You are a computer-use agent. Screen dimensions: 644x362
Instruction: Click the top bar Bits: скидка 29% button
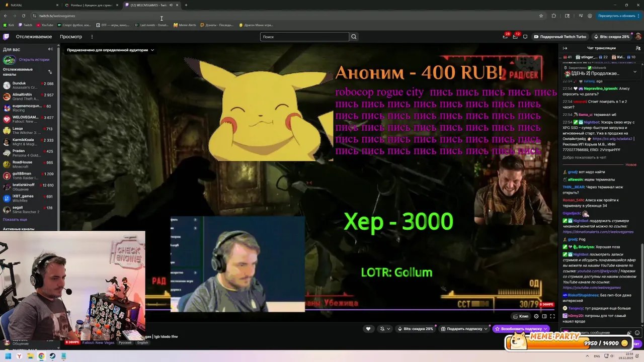pos(611,37)
